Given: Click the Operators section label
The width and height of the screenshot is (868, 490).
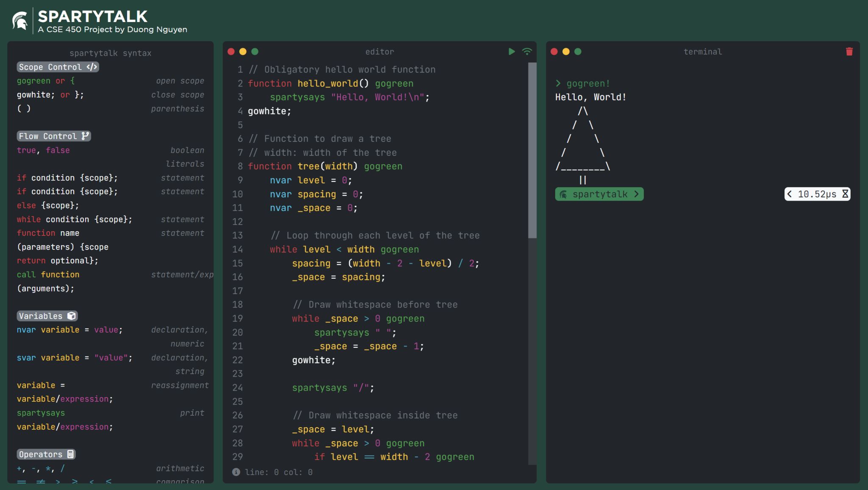Looking at the screenshot, I should pyautogui.click(x=46, y=454).
